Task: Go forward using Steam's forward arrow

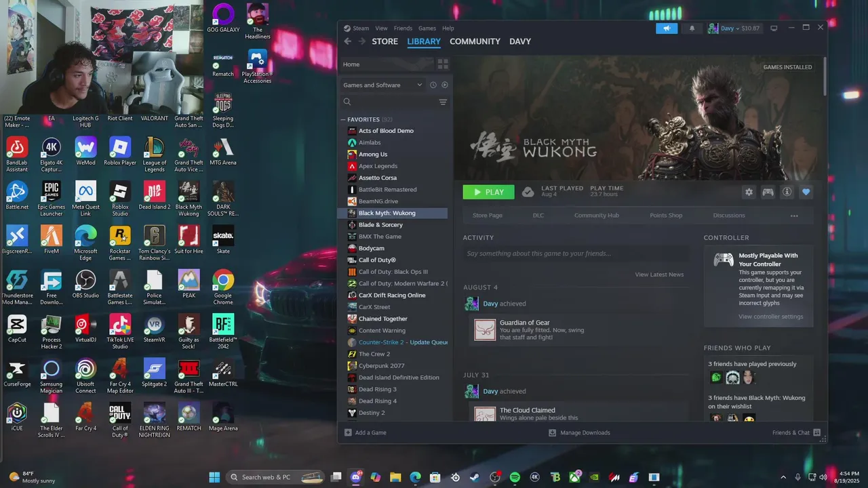Action: coord(361,41)
